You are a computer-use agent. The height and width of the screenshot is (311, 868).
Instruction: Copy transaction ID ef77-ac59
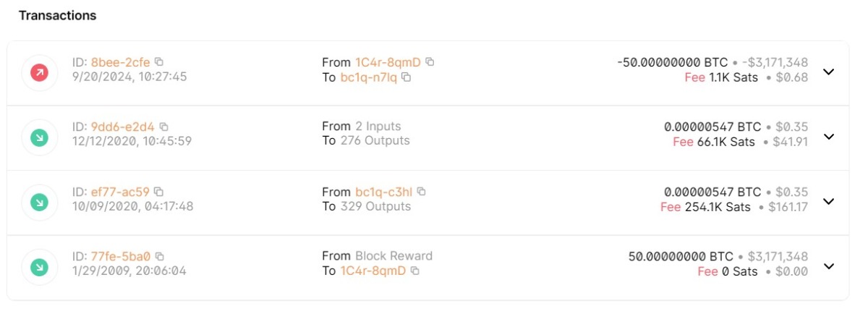click(158, 192)
